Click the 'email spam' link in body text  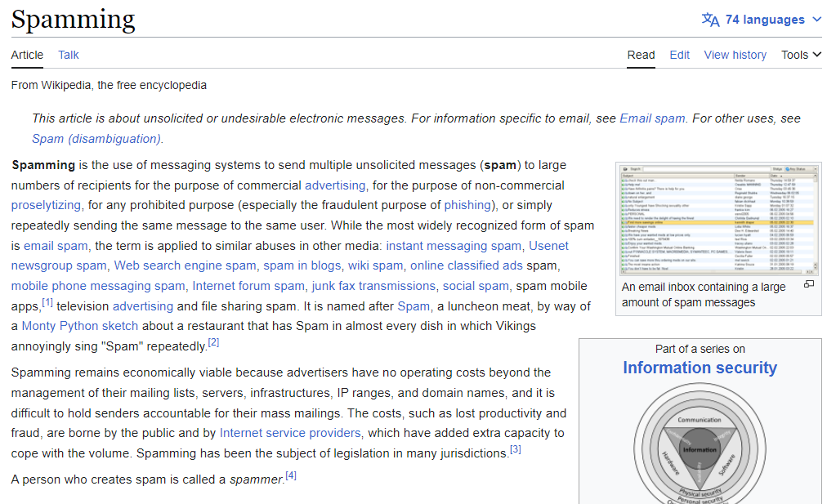coord(56,246)
